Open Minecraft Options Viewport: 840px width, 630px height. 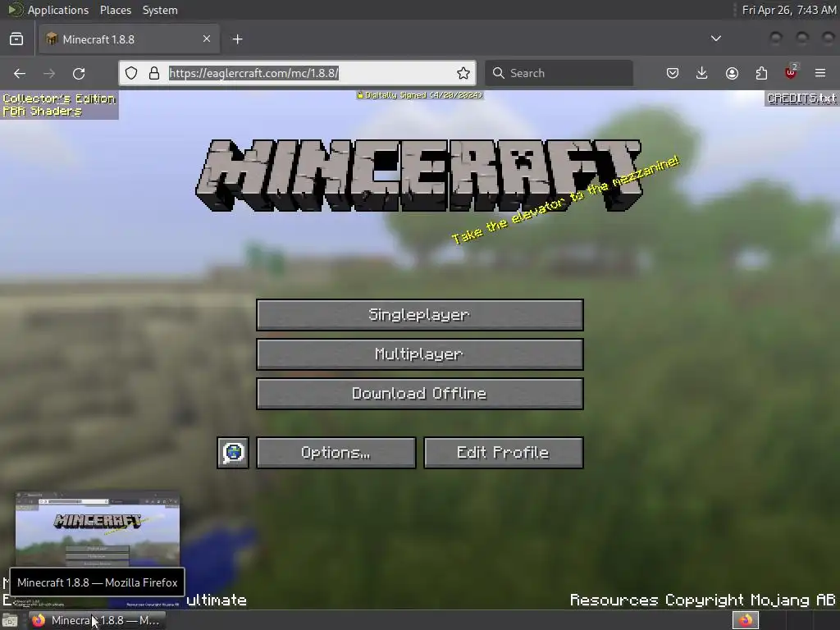point(336,453)
